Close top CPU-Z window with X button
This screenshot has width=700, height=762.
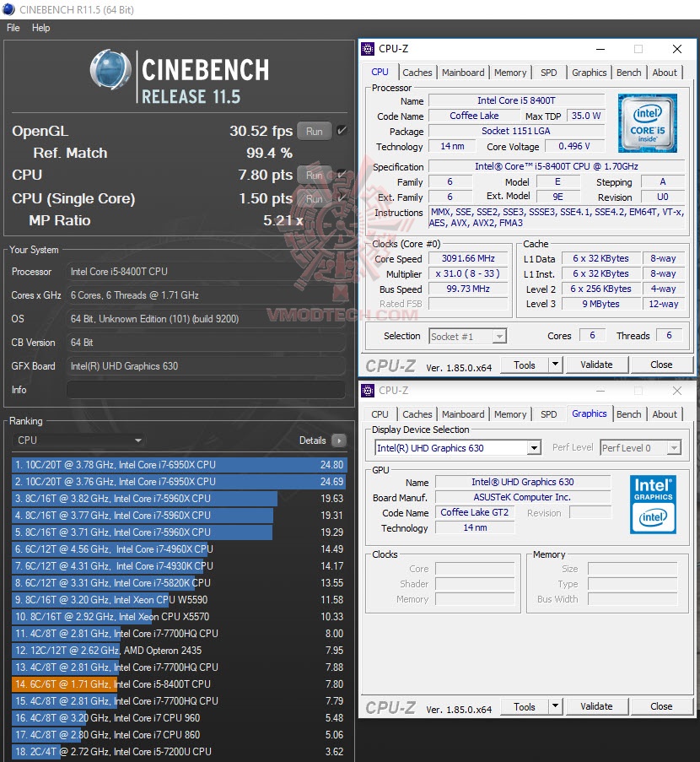coord(677,49)
